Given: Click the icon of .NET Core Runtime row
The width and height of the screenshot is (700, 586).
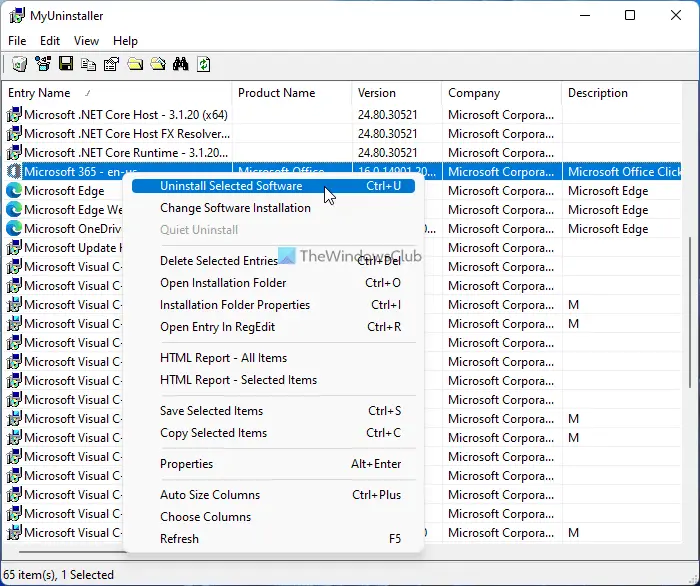Looking at the screenshot, I should click(14, 153).
